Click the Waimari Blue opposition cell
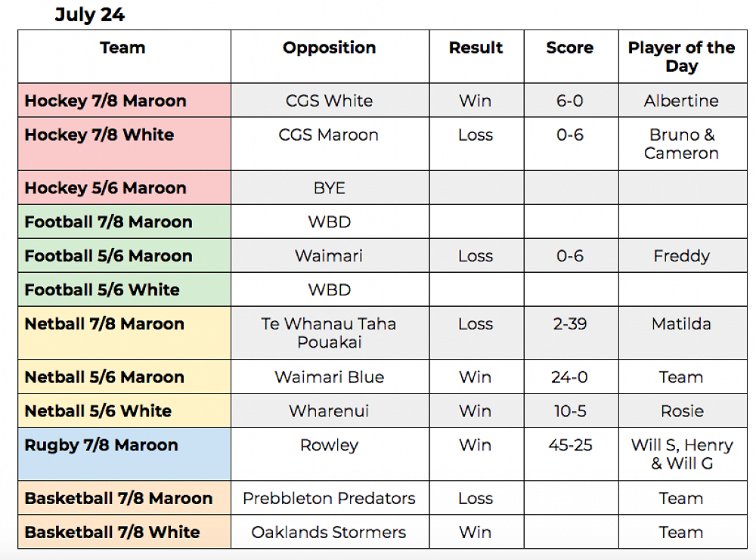The height and width of the screenshot is (560, 756). [x=329, y=377]
